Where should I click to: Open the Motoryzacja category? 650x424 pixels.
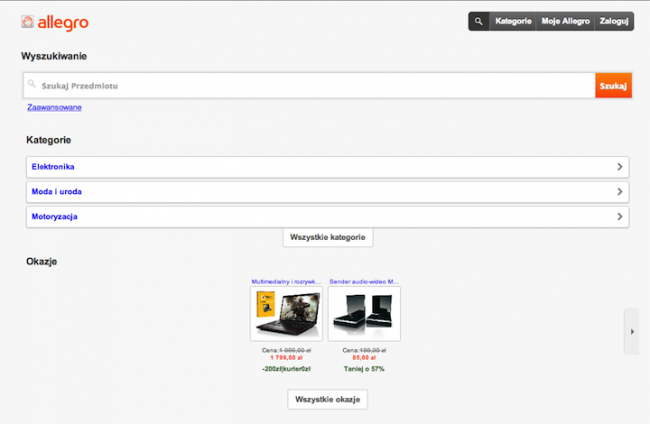[x=327, y=217]
